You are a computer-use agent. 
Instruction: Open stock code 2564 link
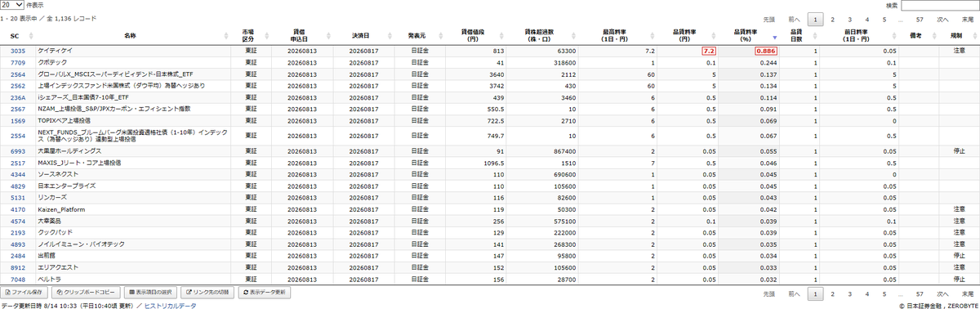tap(18, 74)
